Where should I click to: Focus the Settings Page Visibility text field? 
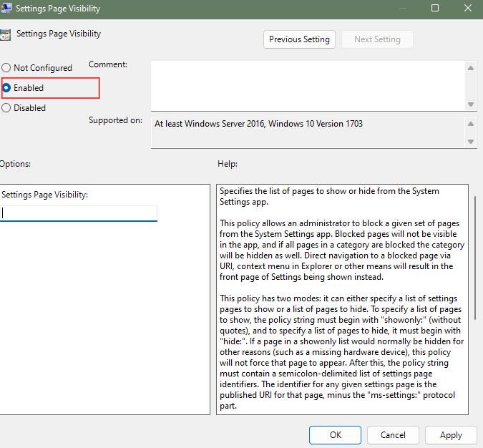[79, 213]
